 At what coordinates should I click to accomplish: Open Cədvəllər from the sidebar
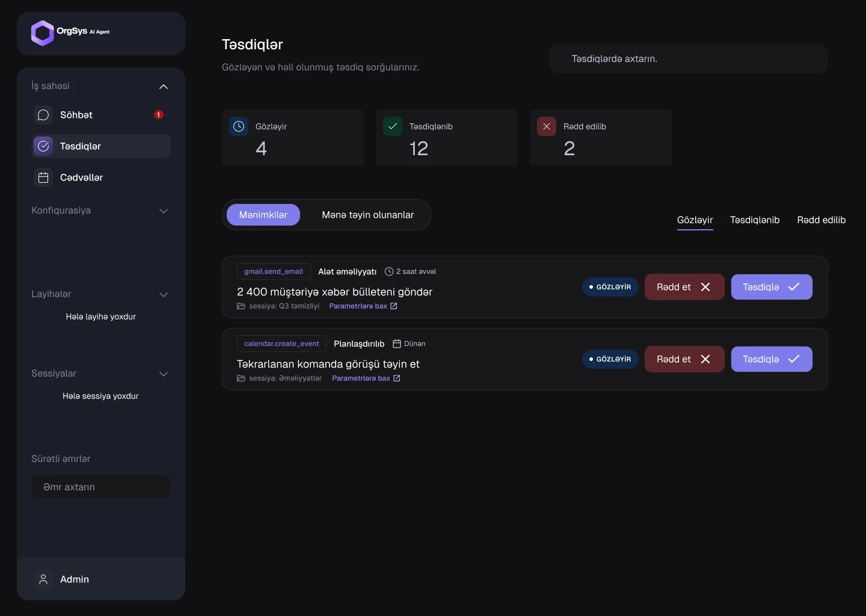[x=101, y=177]
